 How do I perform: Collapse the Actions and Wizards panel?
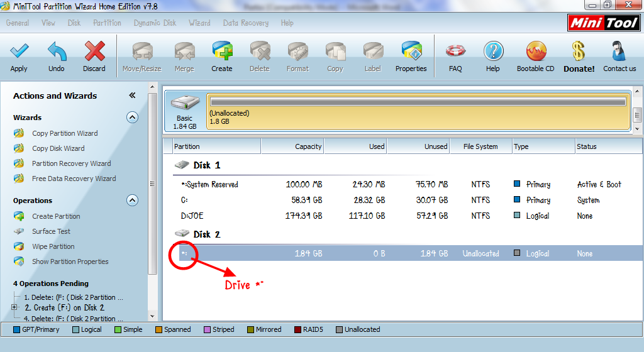132,95
